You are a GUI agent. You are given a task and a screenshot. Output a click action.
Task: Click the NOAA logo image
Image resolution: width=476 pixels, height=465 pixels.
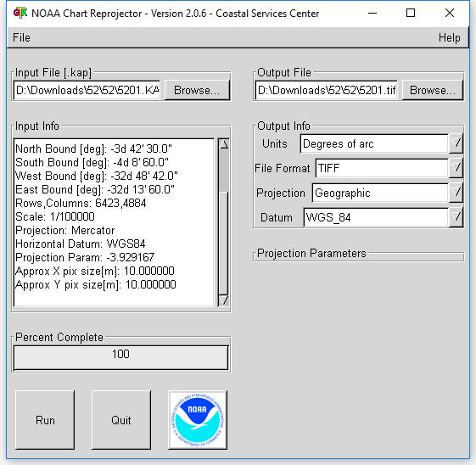click(198, 420)
